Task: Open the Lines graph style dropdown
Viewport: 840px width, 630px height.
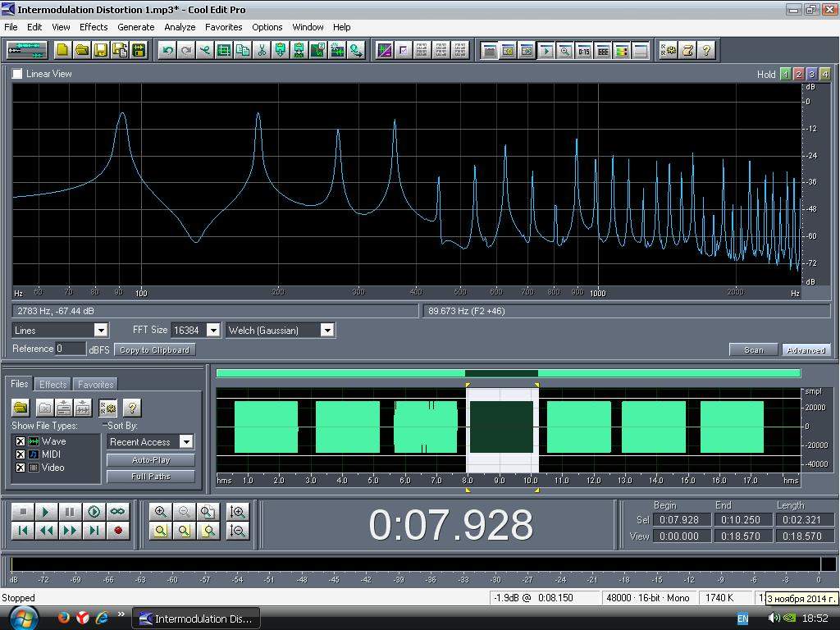Action: (101, 330)
